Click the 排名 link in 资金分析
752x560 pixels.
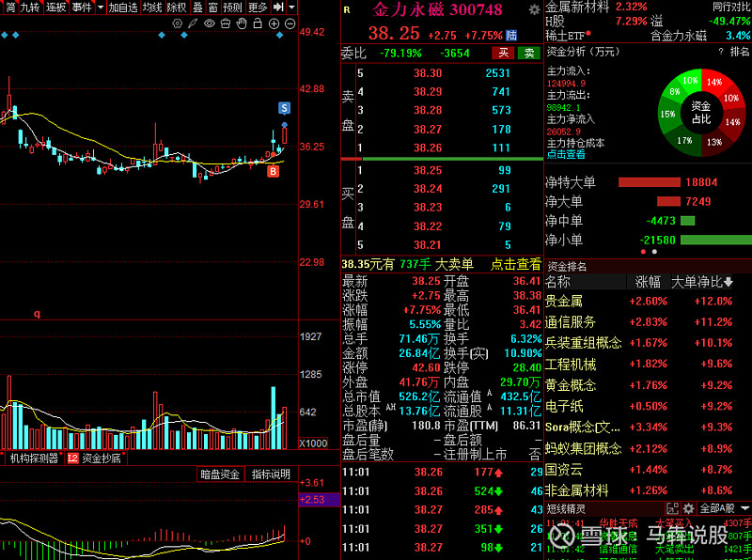click(740, 52)
